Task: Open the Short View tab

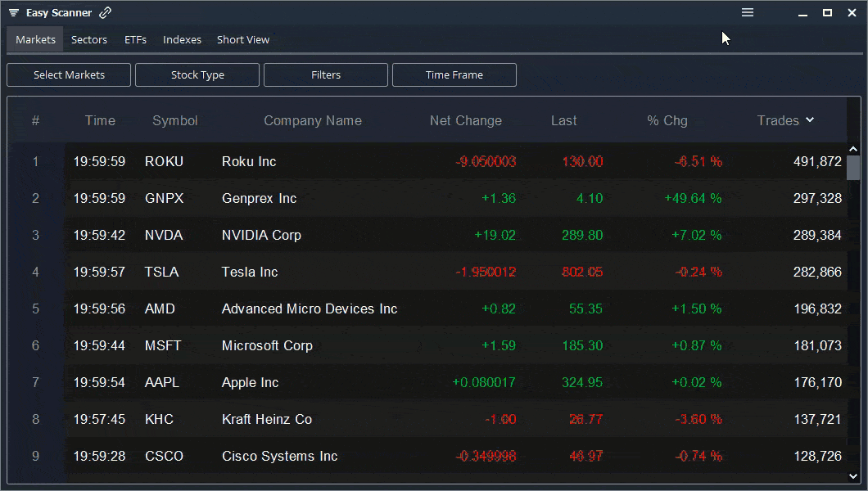Action: [x=242, y=39]
